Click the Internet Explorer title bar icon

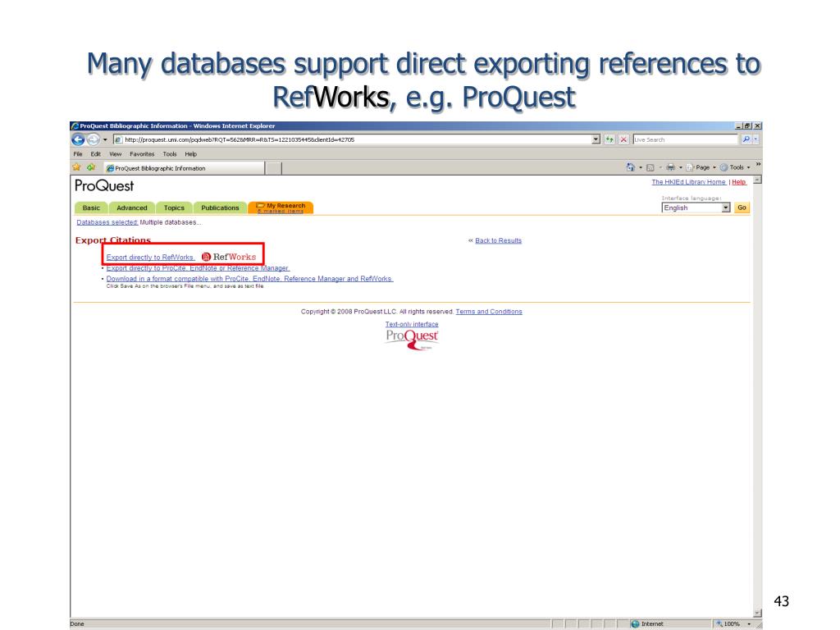click(75, 126)
